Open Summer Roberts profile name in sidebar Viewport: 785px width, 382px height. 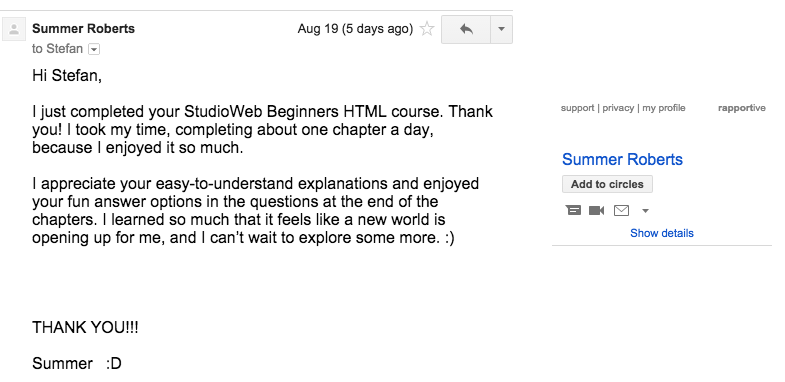click(x=622, y=159)
